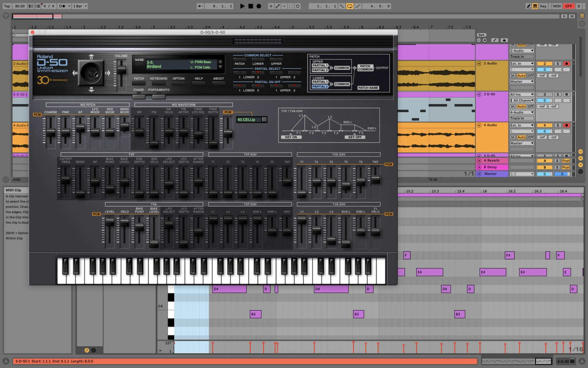Toggle the computer MIDI keyboard icon
The height and width of the screenshot is (368, 588).
(x=535, y=6)
